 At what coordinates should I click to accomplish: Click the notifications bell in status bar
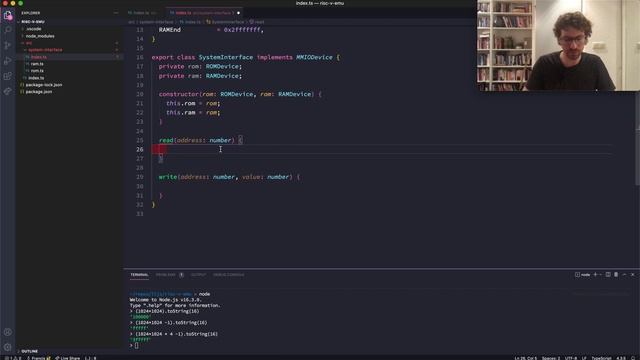click(x=634, y=358)
